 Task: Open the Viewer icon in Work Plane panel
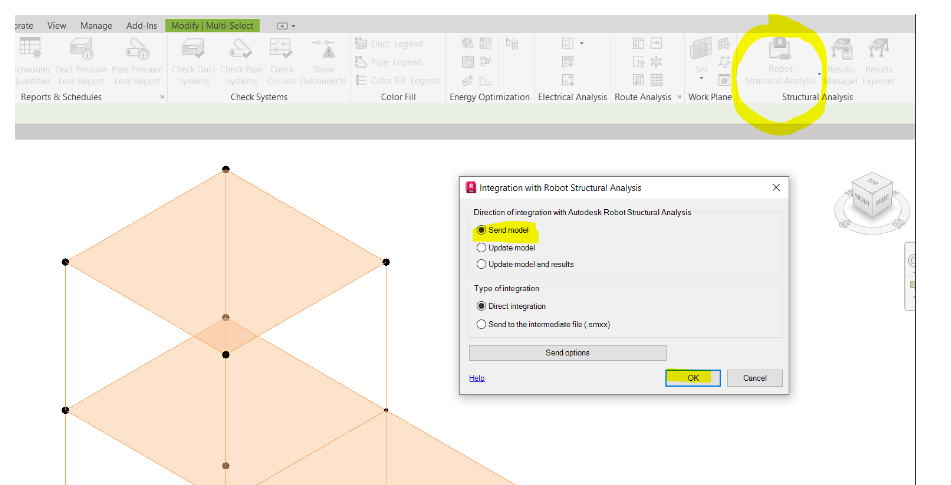724,80
